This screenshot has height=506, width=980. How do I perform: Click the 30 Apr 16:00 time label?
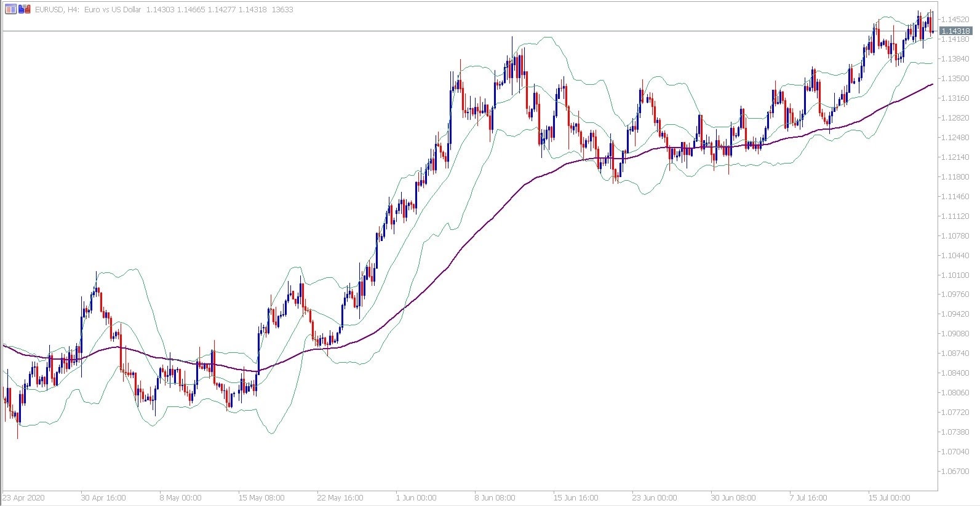pyautogui.click(x=103, y=497)
